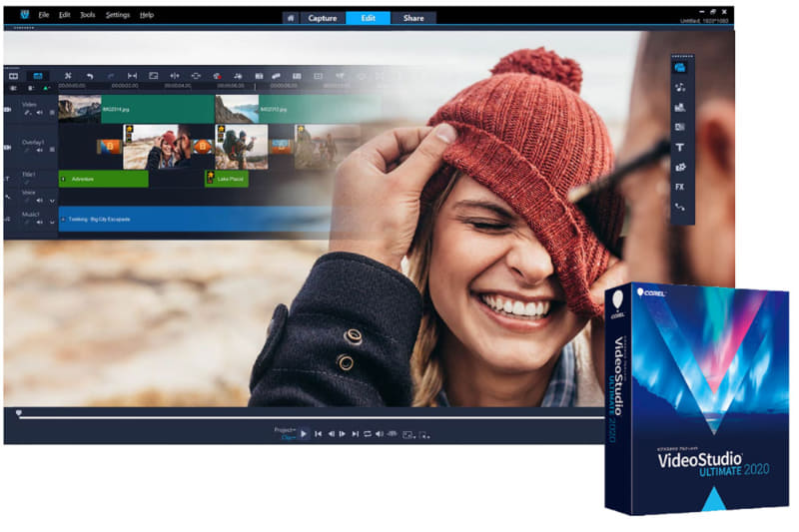Viewport: 799px width, 532px height.
Task: Open the Graphic/Overlay library icon
Action: pyautogui.click(x=680, y=167)
